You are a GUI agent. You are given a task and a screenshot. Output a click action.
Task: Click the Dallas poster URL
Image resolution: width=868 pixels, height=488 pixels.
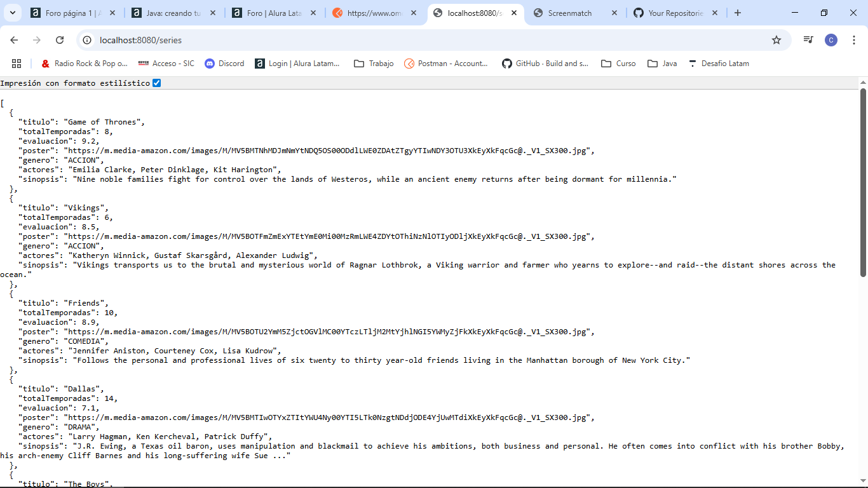[329, 417]
